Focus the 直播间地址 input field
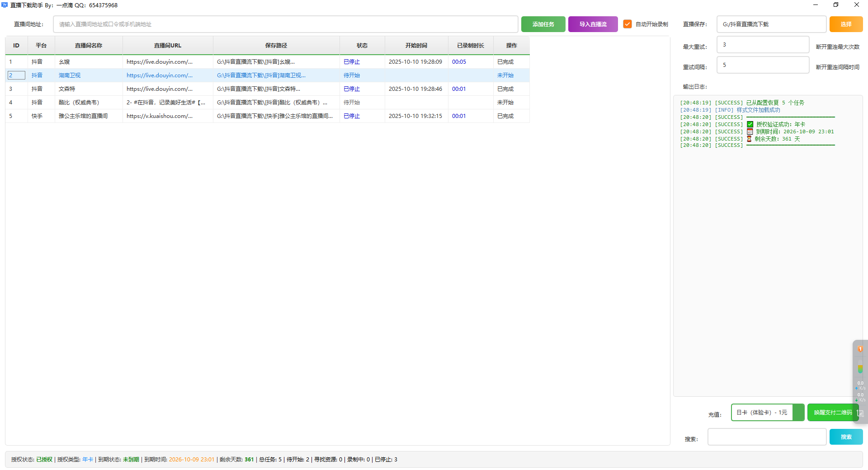Screen dimensions: 868x470 tap(285, 24)
